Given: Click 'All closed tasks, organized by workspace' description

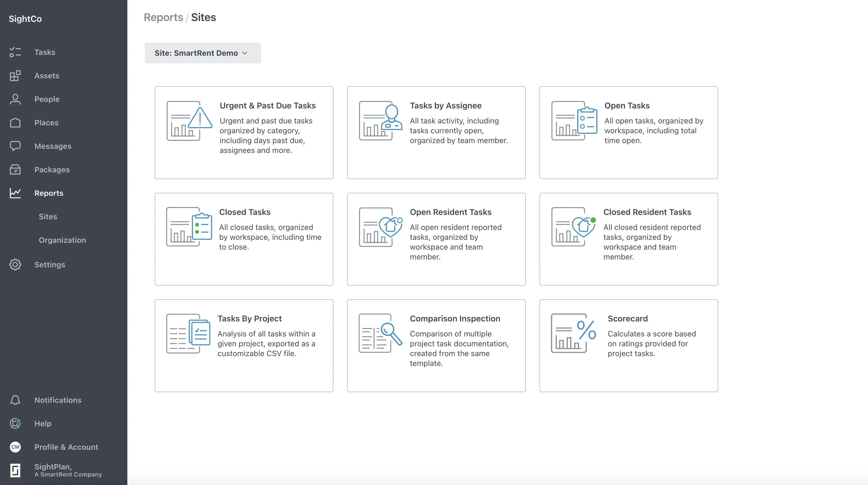Looking at the screenshot, I should pos(270,237).
